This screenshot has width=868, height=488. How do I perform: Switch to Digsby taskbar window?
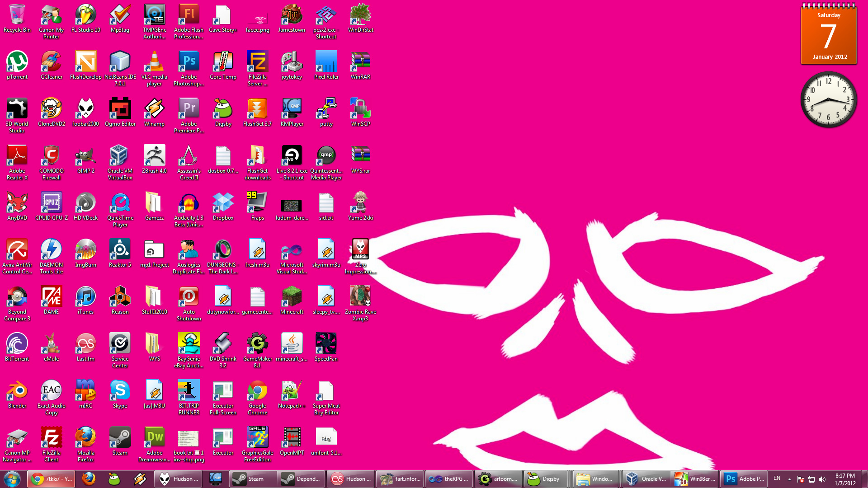point(546,479)
